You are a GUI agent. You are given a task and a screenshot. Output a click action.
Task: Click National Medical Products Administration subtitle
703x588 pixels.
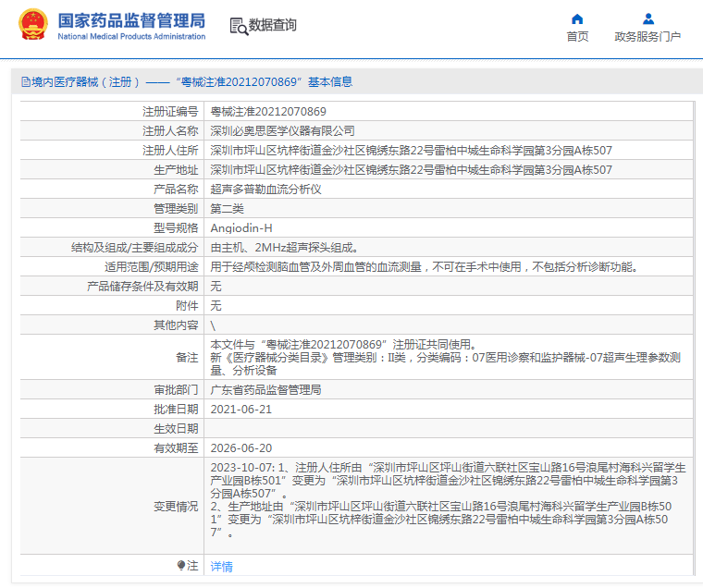pyautogui.click(x=131, y=37)
